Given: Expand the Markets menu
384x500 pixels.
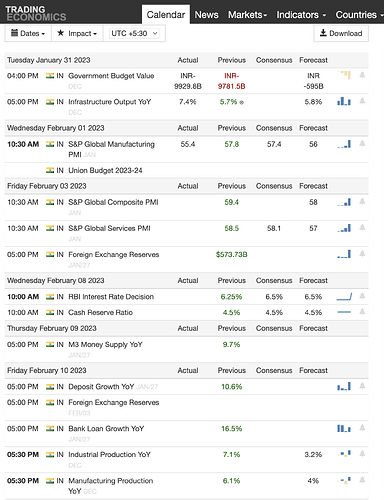Looking at the screenshot, I should point(247,15).
